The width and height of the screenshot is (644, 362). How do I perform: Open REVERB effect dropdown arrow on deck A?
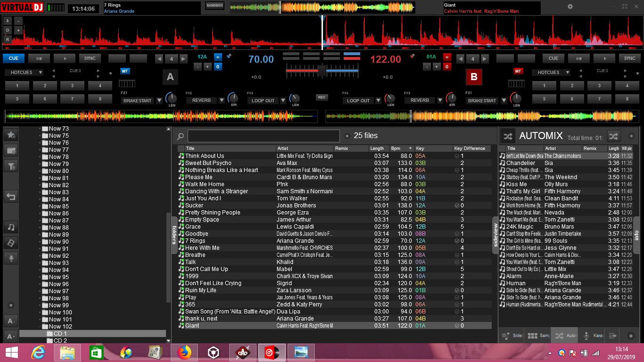221,100
